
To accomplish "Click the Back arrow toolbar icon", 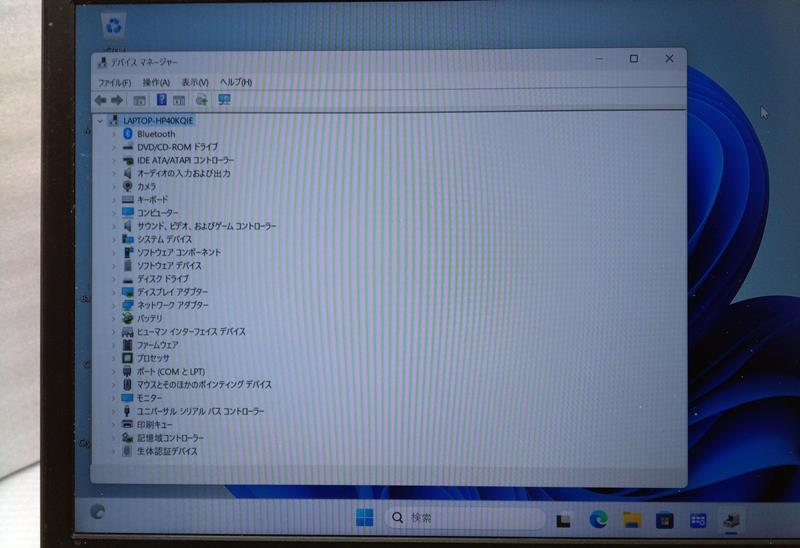I will [x=101, y=100].
